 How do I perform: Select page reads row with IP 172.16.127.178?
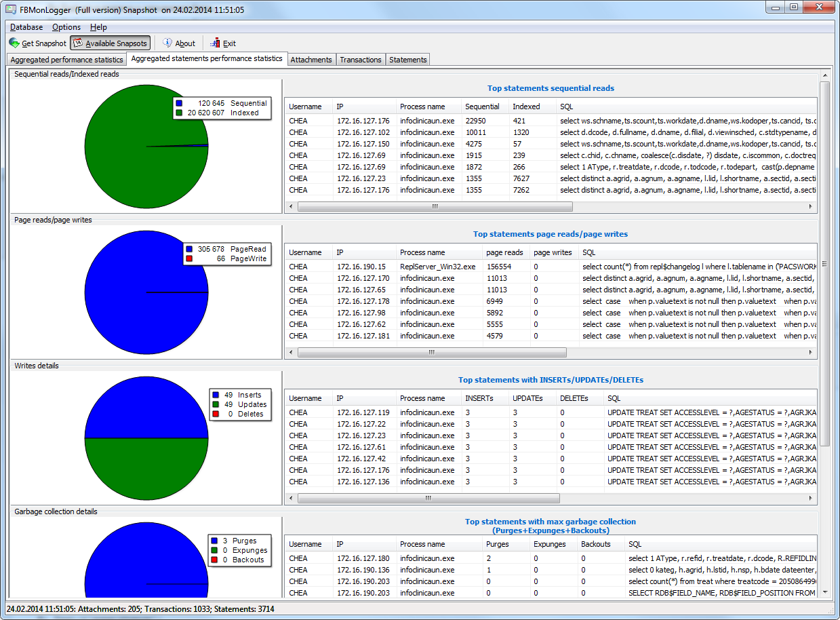[551, 301]
